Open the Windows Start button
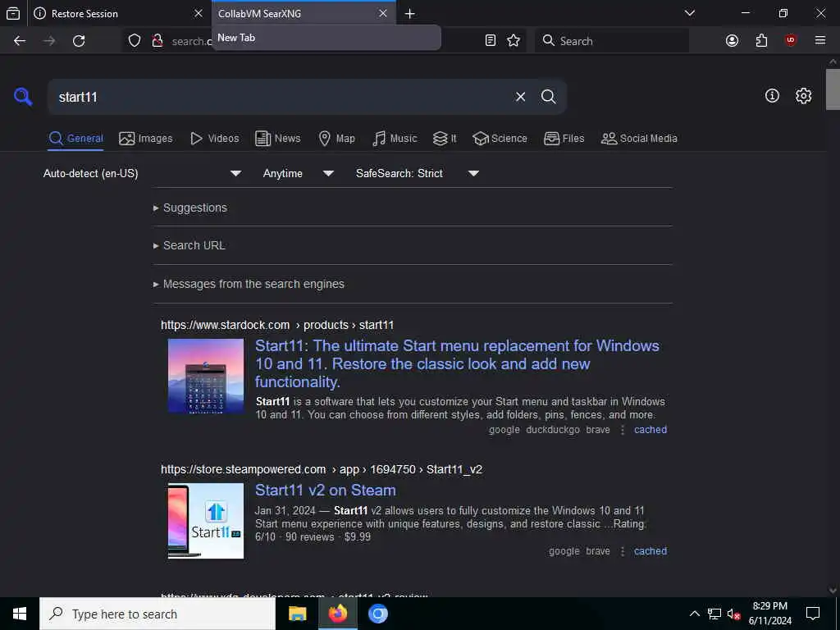The height and width of the screenshot is (630, 840). click(x=20, y=614)
